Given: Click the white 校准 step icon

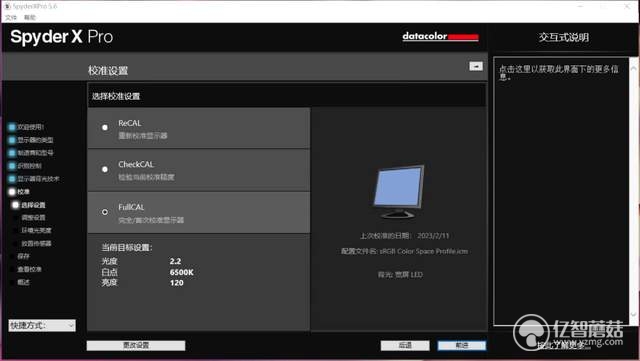Looking at the screenshot, I should 12,192.
